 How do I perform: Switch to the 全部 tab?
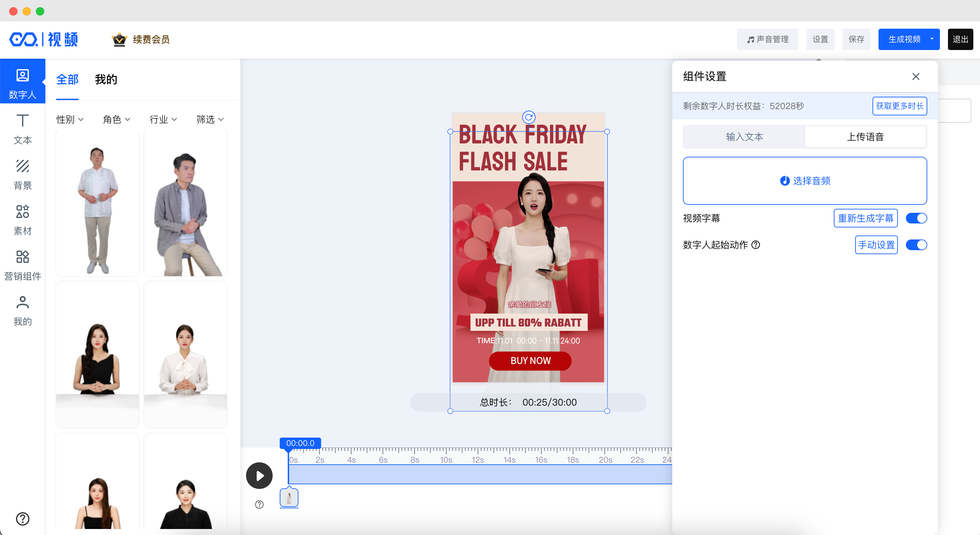[x=67, y=79]
